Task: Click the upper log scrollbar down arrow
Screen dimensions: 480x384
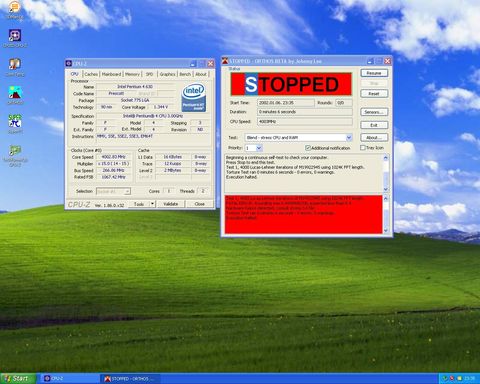Action: [386, 189]
